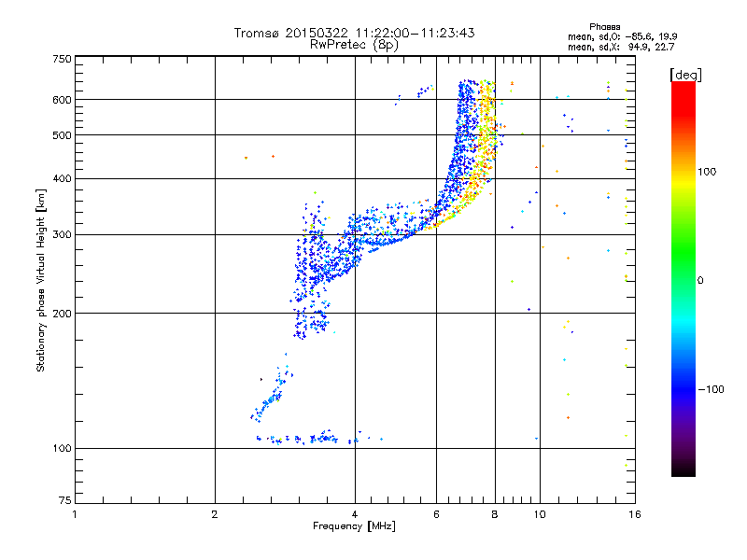This screenshot has width=747, height=560.
Task: Click y-axis tick label '600'
Action: 62,100
